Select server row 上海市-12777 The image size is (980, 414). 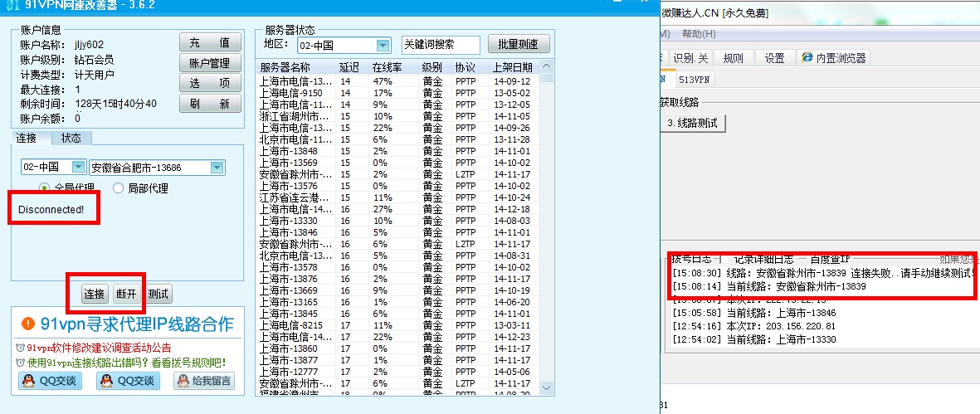point(397,372)
